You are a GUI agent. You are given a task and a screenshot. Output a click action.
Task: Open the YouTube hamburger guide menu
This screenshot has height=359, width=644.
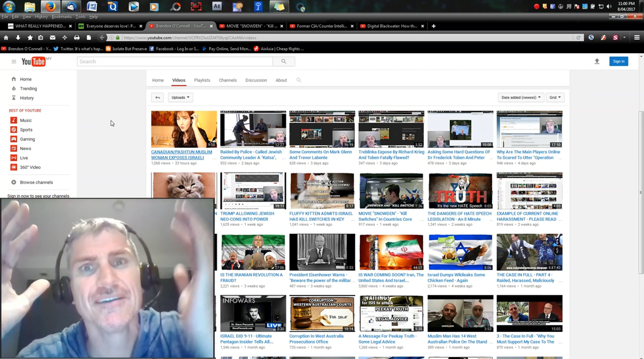tap(14, 62)
